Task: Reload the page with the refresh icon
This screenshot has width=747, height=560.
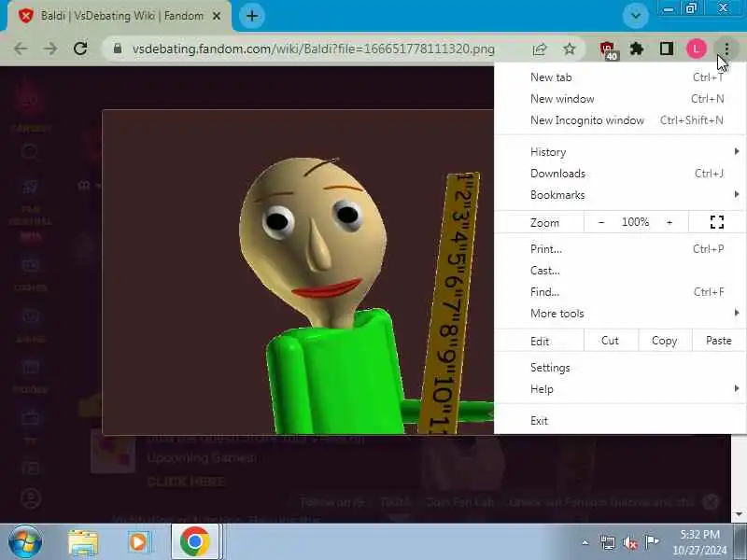Action: (x=80, y=49)
